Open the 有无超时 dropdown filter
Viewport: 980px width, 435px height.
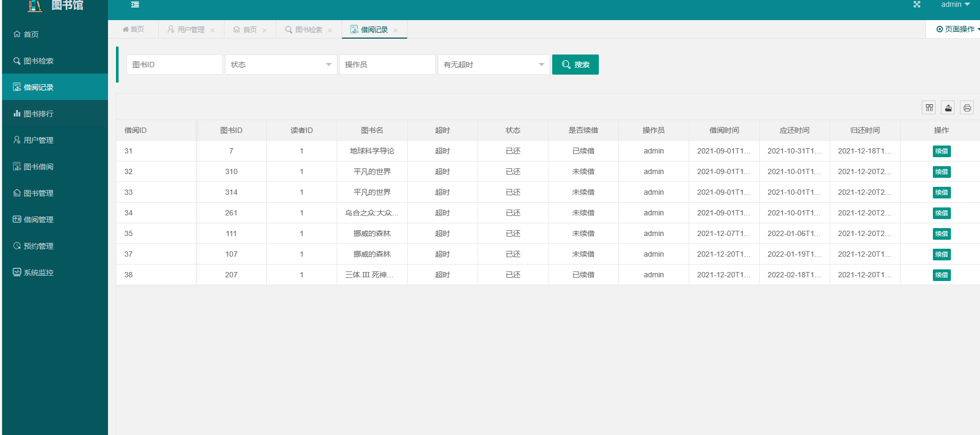coord(494,65)
